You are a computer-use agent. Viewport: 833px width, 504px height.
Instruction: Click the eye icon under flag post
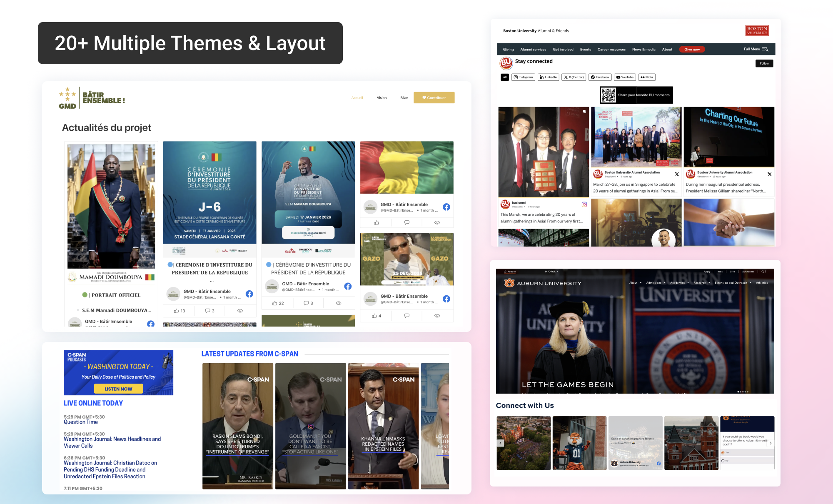pos(437,222)
